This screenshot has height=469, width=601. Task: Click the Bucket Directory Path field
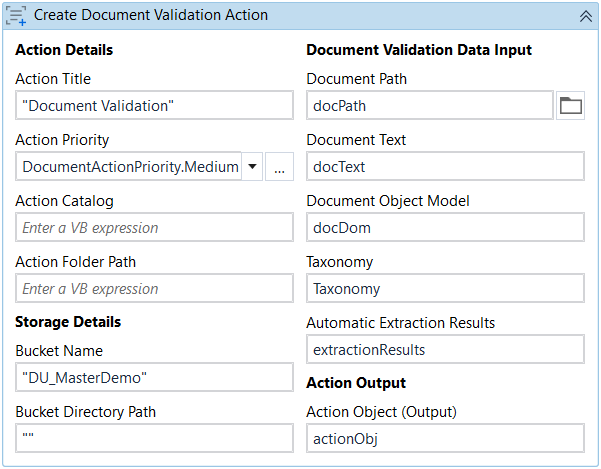[x=154, y=438]
